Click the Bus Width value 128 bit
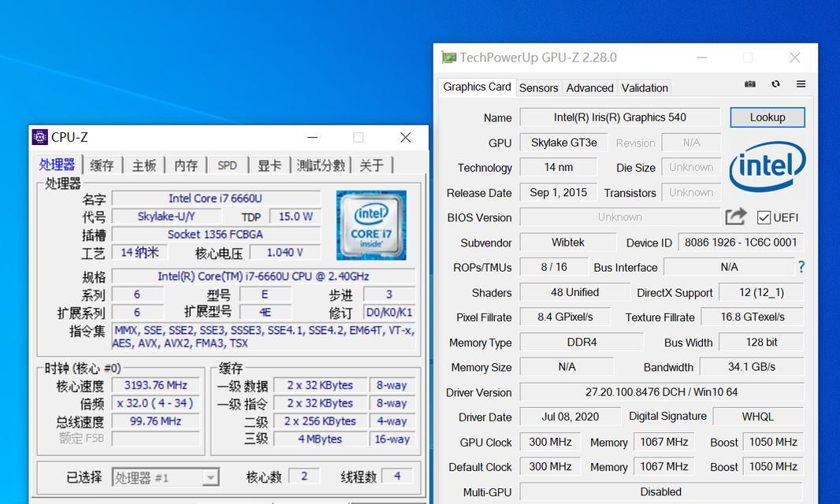Image resolution: width=840 pixels, height=504 pixels. click(761, 342)
